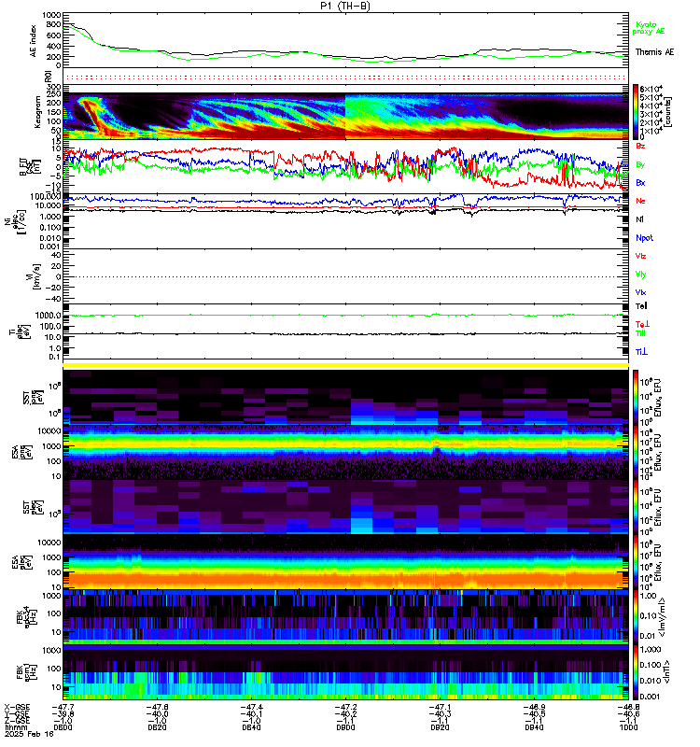The image size is (700, 747).
Task: Select the green By legend label
Action: click(x=640, y=164)
